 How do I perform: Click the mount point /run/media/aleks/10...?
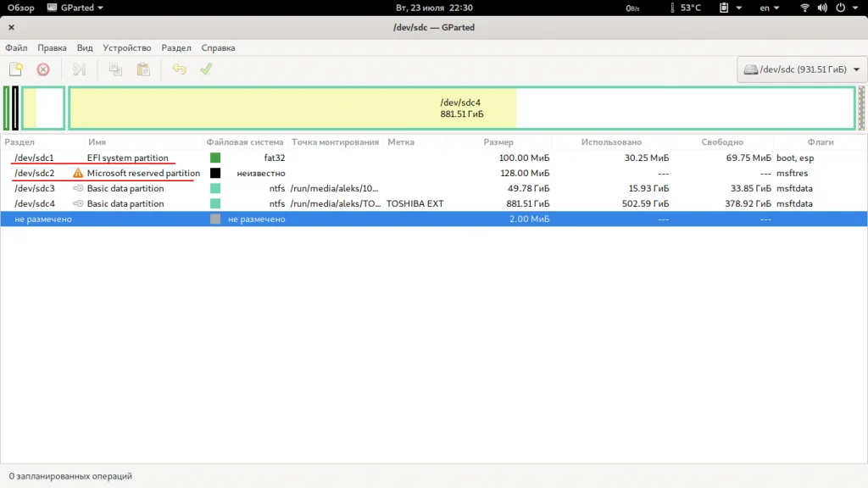(x=334, y=188)
